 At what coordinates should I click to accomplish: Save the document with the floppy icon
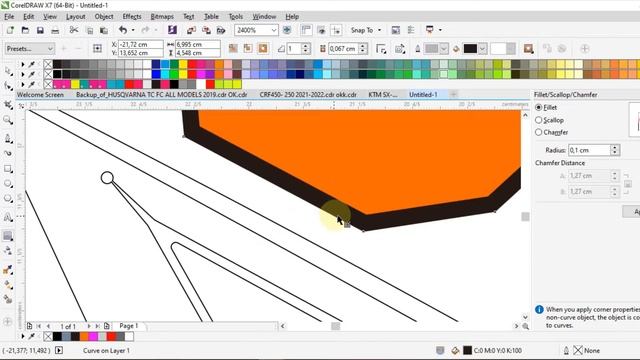(x=40, y=30)
